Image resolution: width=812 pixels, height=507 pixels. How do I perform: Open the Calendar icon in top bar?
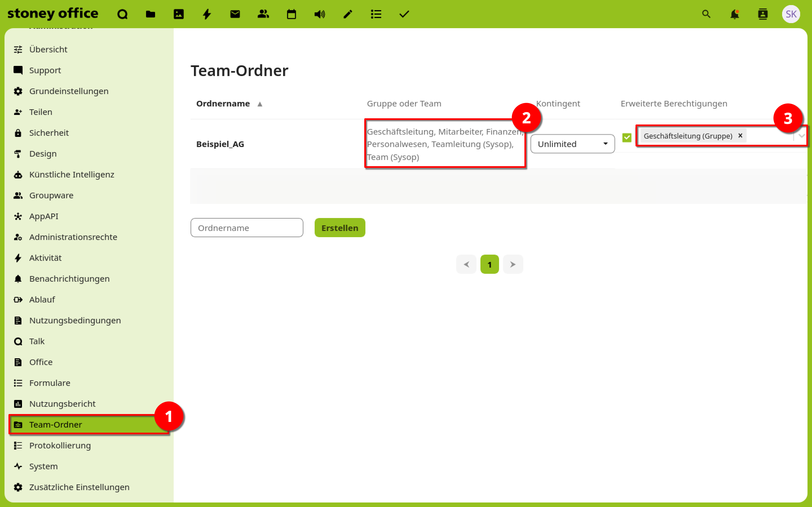tap(291, 14)
